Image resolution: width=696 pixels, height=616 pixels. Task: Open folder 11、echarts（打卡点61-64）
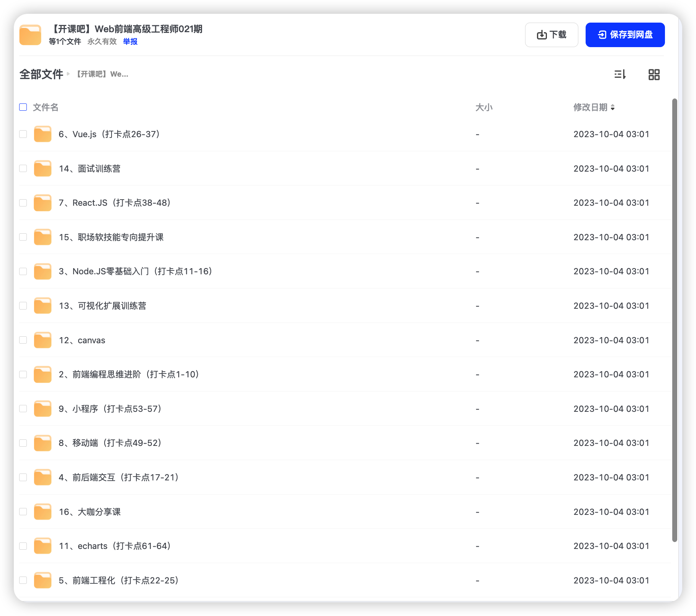(115, 546)
